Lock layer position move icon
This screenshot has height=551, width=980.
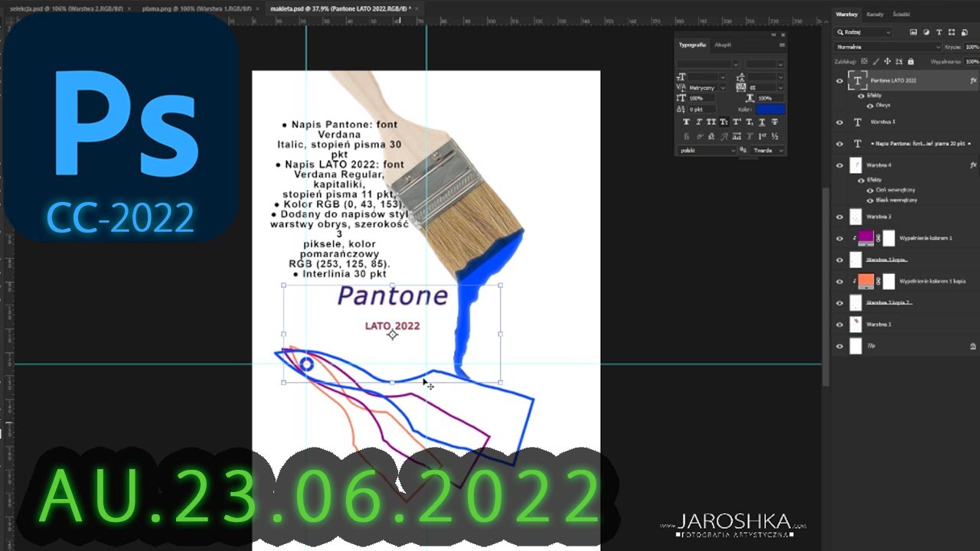pos(887,61)
